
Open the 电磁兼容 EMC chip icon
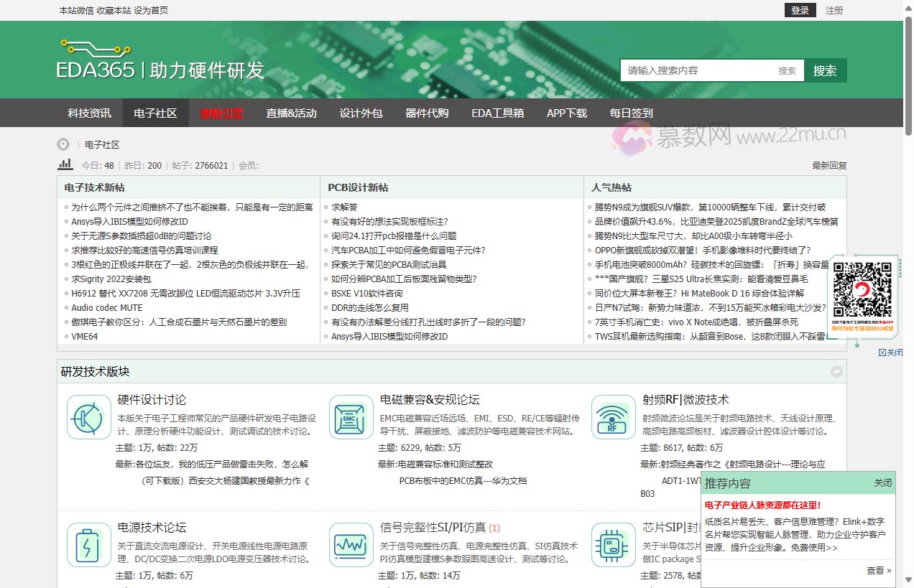click(351, 417)
